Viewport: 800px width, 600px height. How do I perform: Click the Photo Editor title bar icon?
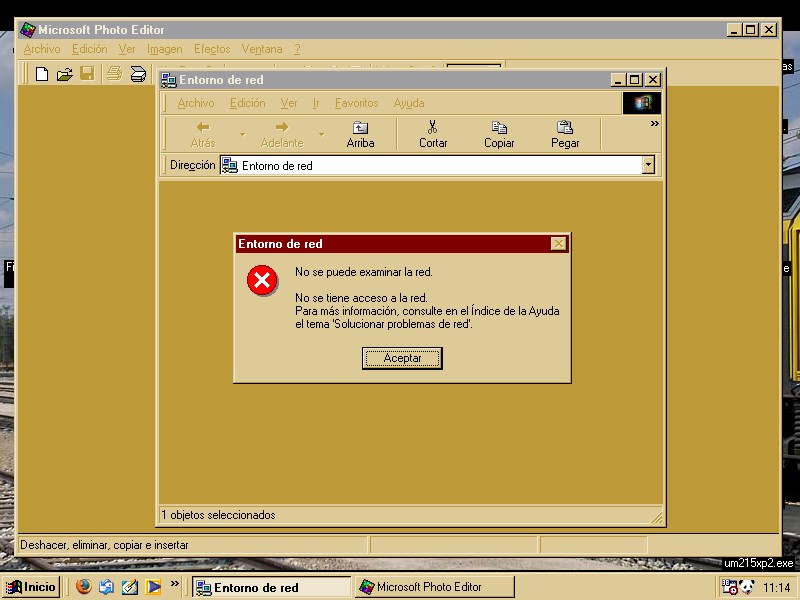[x=28, y=30]
